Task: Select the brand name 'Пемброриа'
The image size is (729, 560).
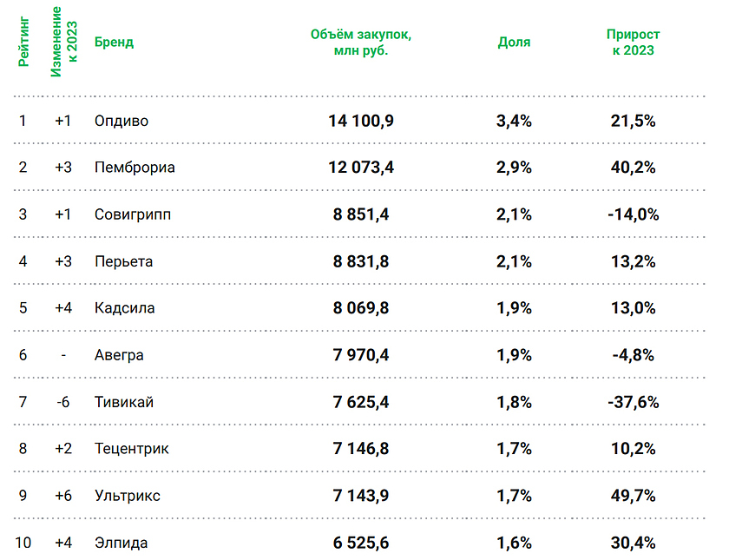Action: click(135, 168)
